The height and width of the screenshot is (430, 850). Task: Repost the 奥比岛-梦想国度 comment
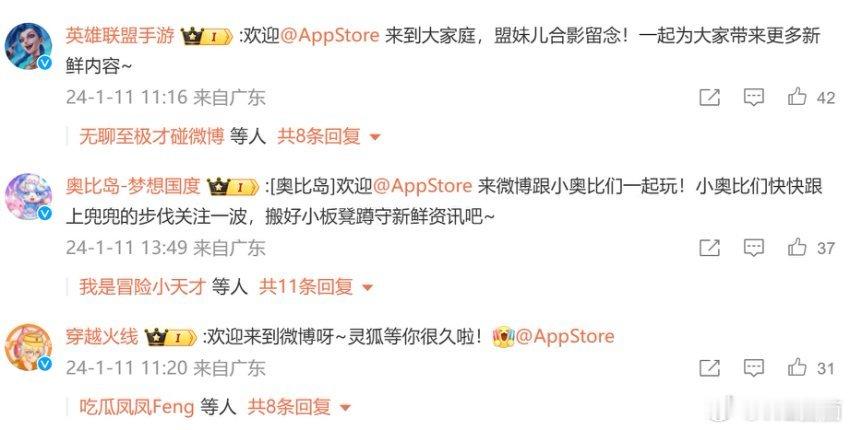[710, 248]
